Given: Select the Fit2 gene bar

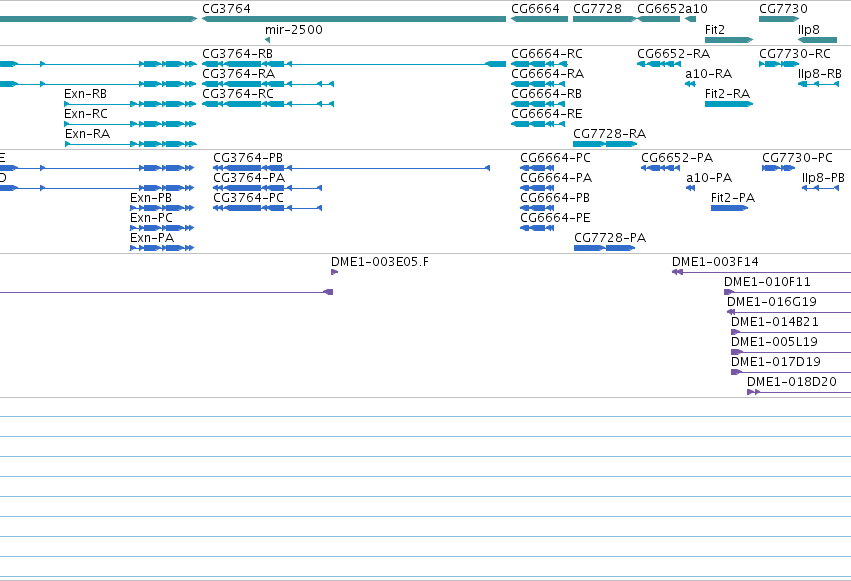Looking at the screenshot, I should point(729,40).
